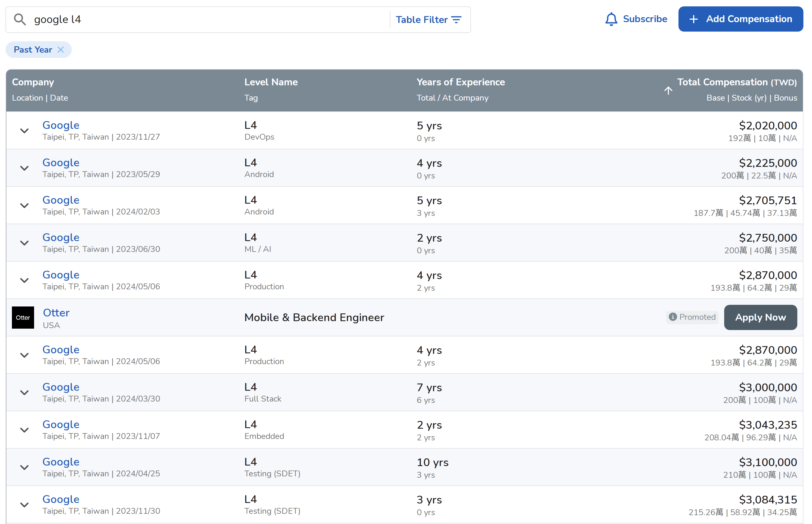Expand the Production row below the Otter ad

(x=24, y=355)
